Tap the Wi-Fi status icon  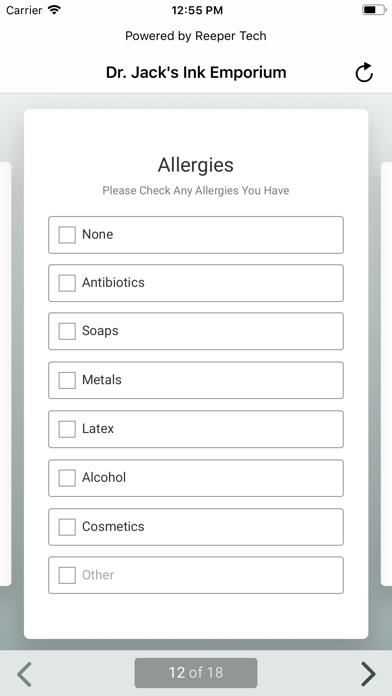(55, 10)
